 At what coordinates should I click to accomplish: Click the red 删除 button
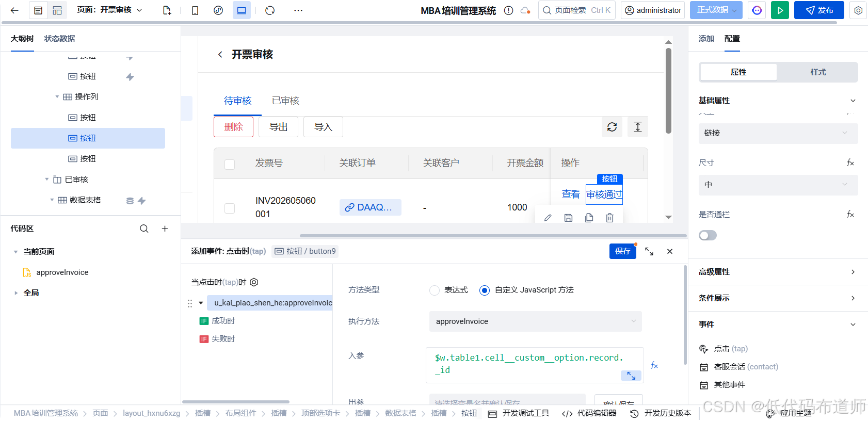pos(233,127)
